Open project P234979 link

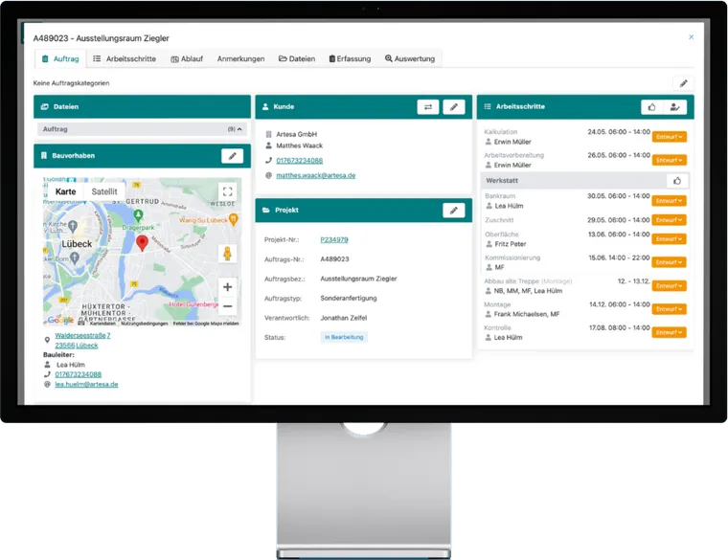pyautogui.click(x=334, y=240)
